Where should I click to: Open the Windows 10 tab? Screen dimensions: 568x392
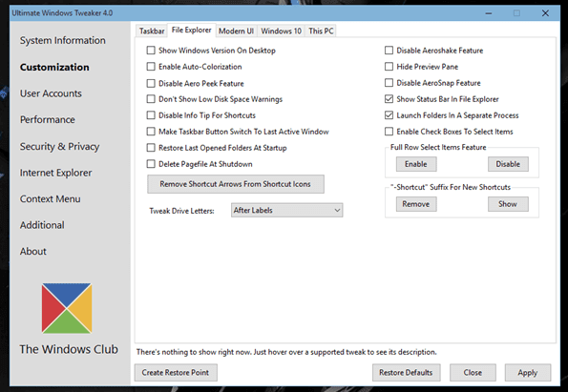coord(281,31)
